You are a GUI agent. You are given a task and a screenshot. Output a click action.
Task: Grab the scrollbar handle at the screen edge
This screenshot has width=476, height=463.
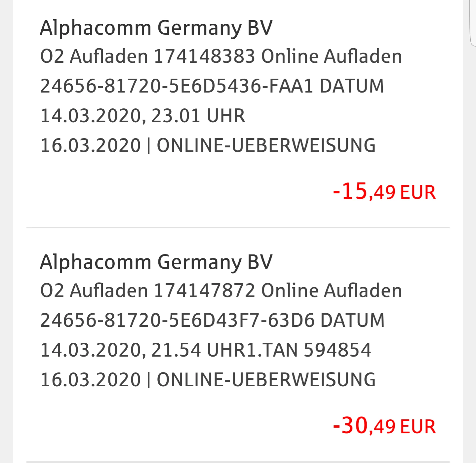473,22
